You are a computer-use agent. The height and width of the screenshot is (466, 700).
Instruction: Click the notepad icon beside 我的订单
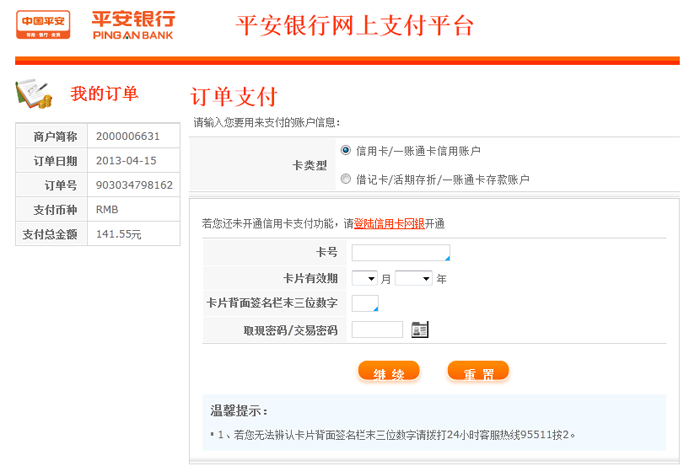click(34, 94)
